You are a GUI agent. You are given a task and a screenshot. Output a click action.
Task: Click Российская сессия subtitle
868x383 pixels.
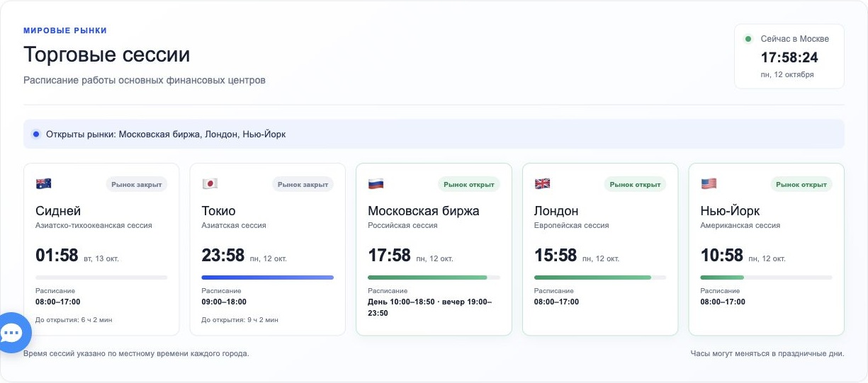pos(402,225)
